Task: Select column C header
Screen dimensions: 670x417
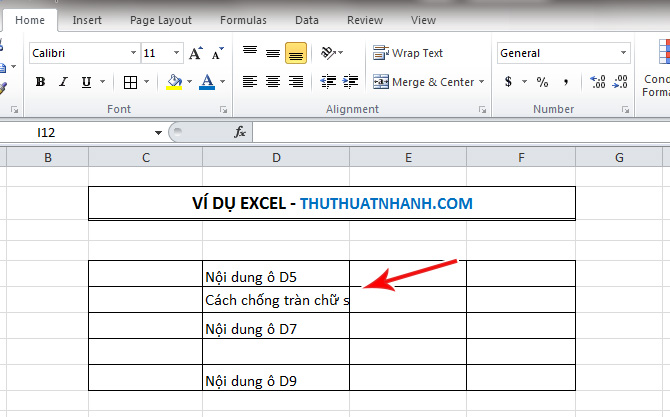Action: 146,157
